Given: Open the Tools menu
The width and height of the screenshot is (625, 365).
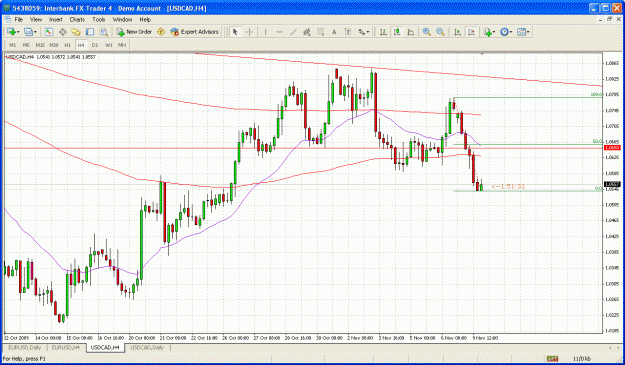Looking at the screenshot, I should 98,19.
